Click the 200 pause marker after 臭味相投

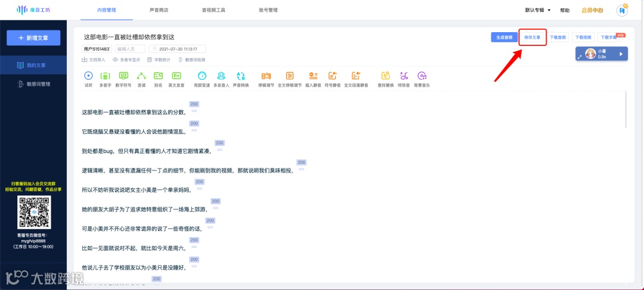tap(302, 163)
